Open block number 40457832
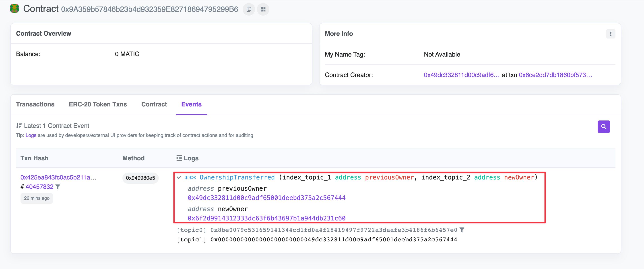Image resolution: width=644 pixels, height=269 pixels. [x=39, y=187]
